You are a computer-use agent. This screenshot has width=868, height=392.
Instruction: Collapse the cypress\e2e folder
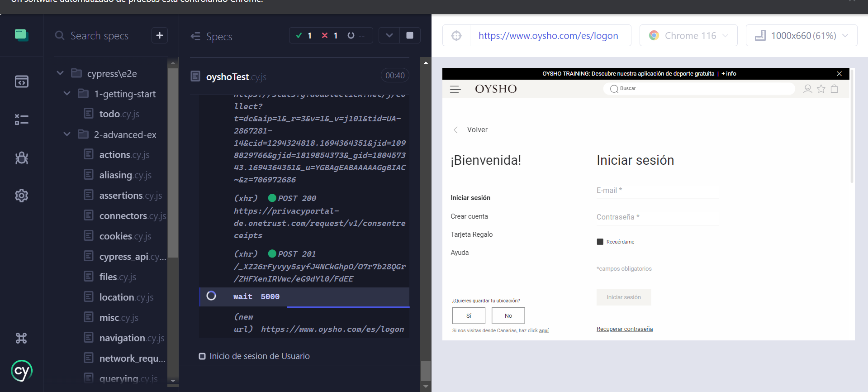(x=60, y=73)
